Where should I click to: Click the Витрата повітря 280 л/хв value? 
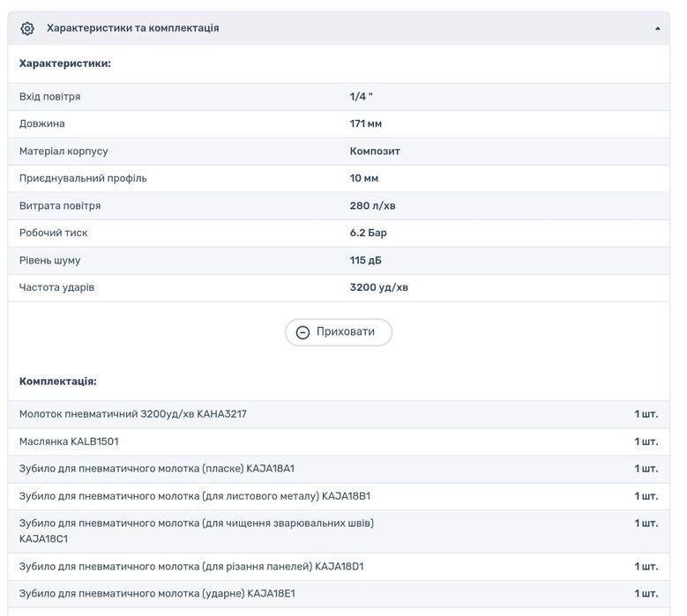[x=372, y=205]
